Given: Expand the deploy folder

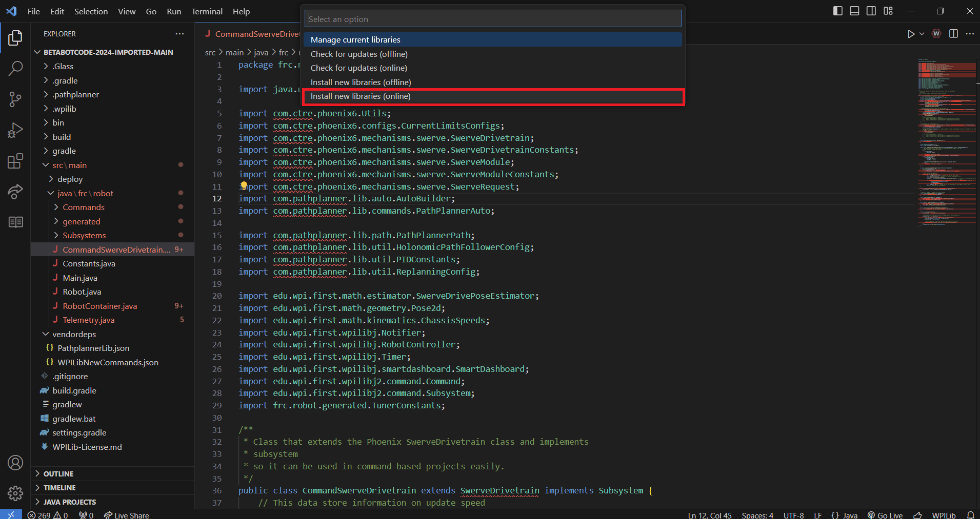Looking at the screenshot, I should (70, 179).
